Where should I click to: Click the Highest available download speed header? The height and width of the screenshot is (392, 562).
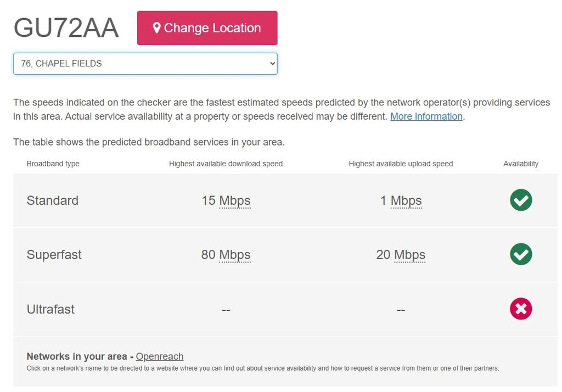click(x=226, y=164)
